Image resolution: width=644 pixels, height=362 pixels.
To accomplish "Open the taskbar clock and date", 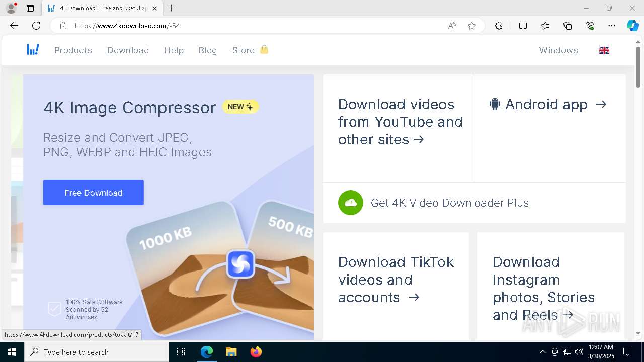I will coord(601,352).
